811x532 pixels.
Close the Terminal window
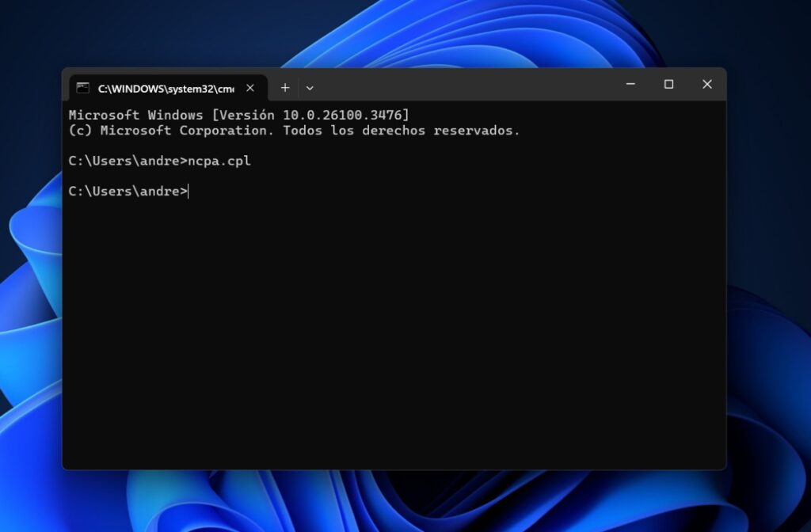tap(706, 84)
